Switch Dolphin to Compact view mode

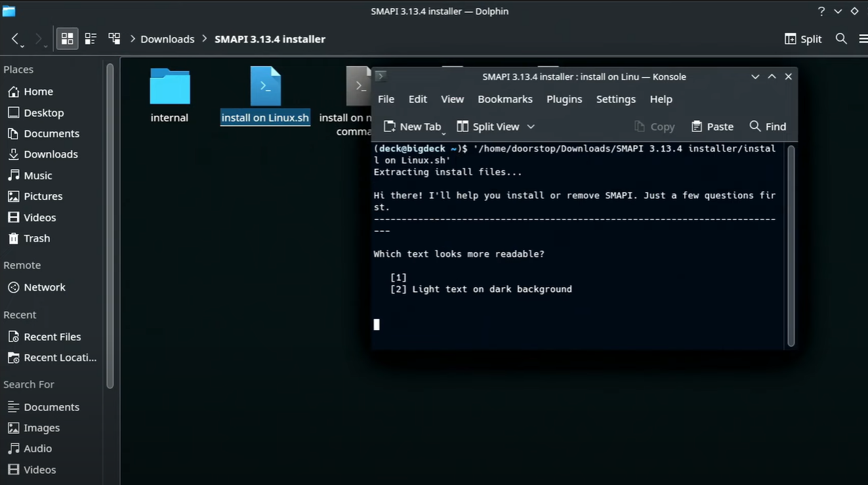click(91, 39)
